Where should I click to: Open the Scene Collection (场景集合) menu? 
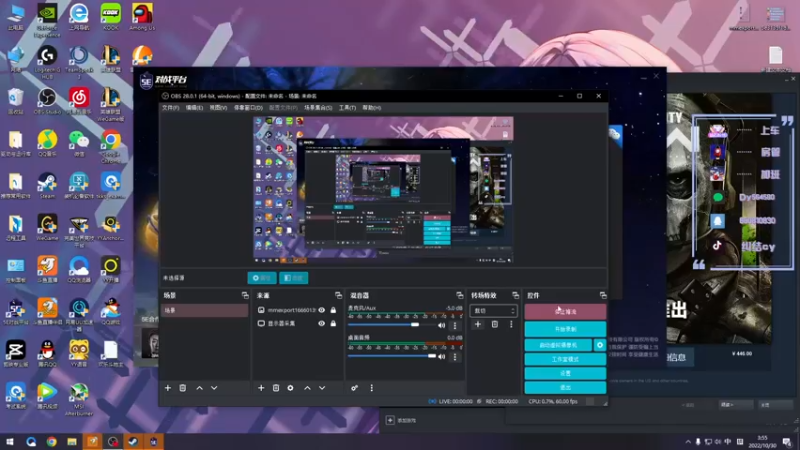(318, 108)
